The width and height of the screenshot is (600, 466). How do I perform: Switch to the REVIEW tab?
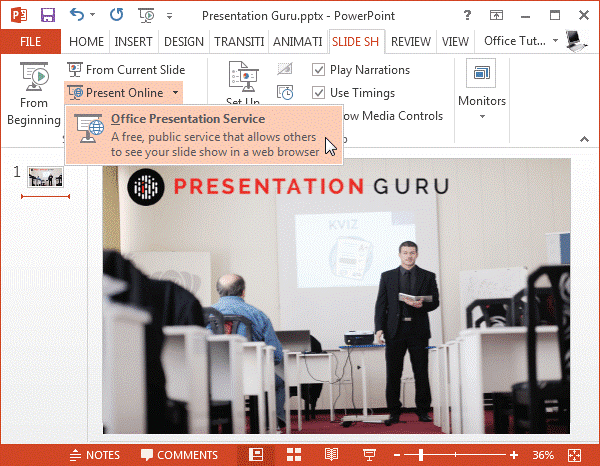(x=411, y=41)
